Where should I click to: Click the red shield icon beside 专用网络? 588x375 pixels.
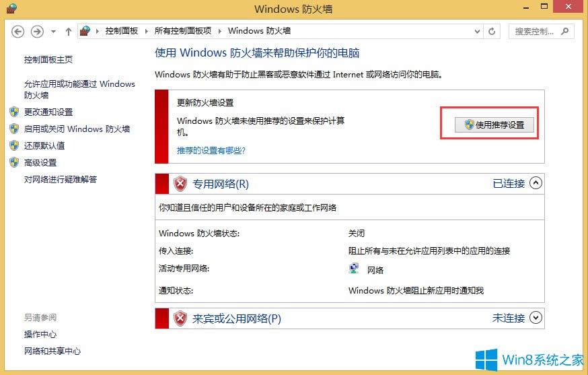point(180,184)
